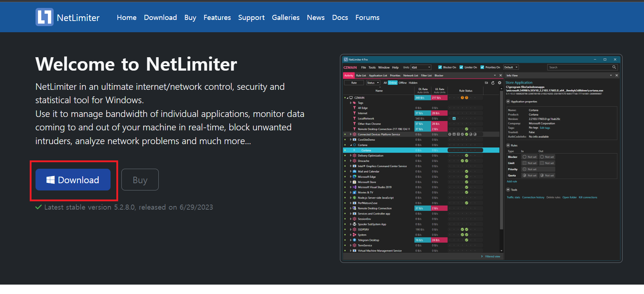
Task: Open the Docs page
Action: tap(340, 17)
